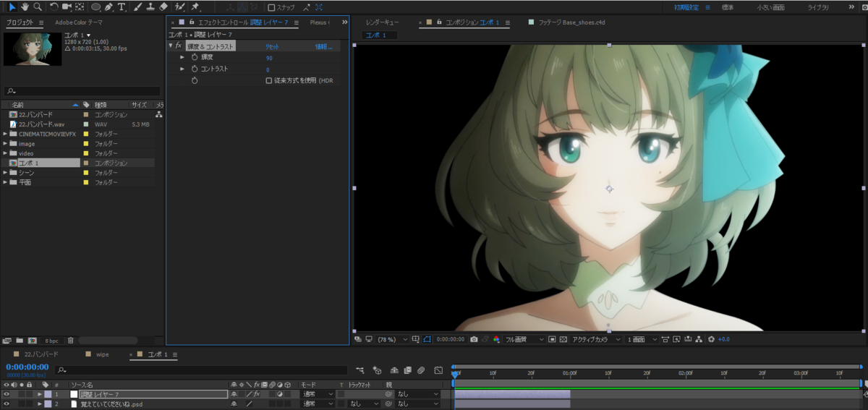868x410 pixels.
Task: Expand the image folder in Project
Action: [5, 144]
